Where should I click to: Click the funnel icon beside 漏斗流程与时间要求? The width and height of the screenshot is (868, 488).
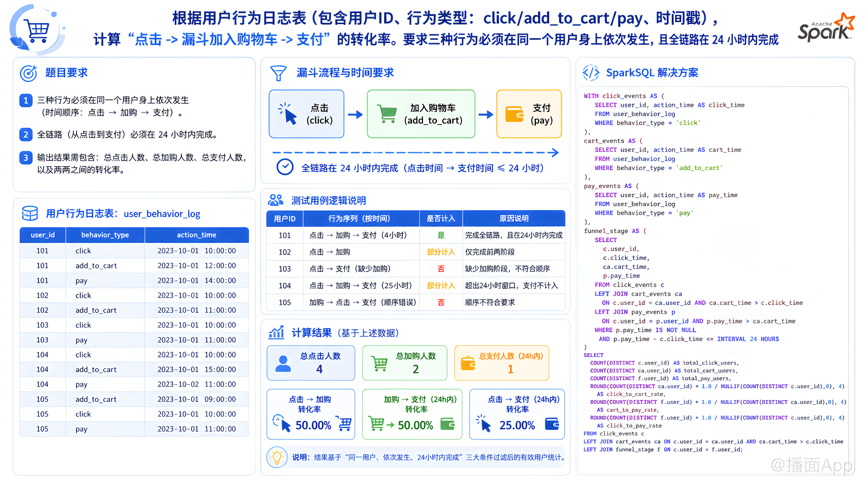click(x=278, y=73)
